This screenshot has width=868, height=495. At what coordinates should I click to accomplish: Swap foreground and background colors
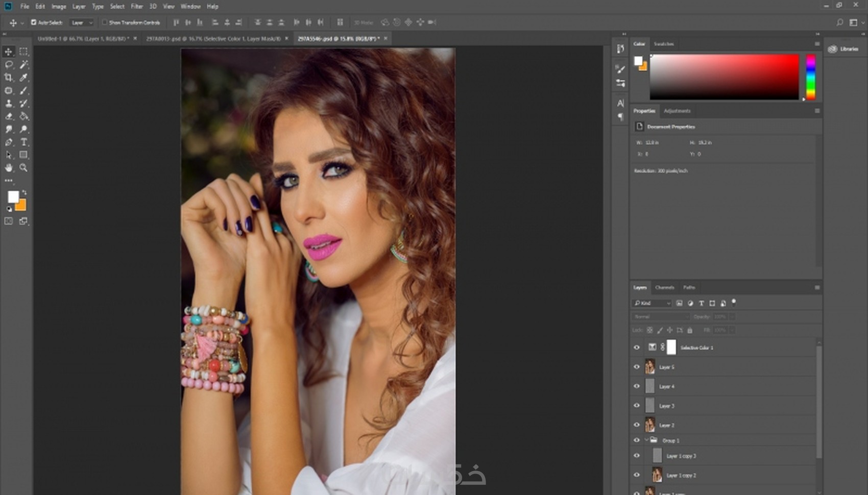pyautogui.click(x=24, y=192)
